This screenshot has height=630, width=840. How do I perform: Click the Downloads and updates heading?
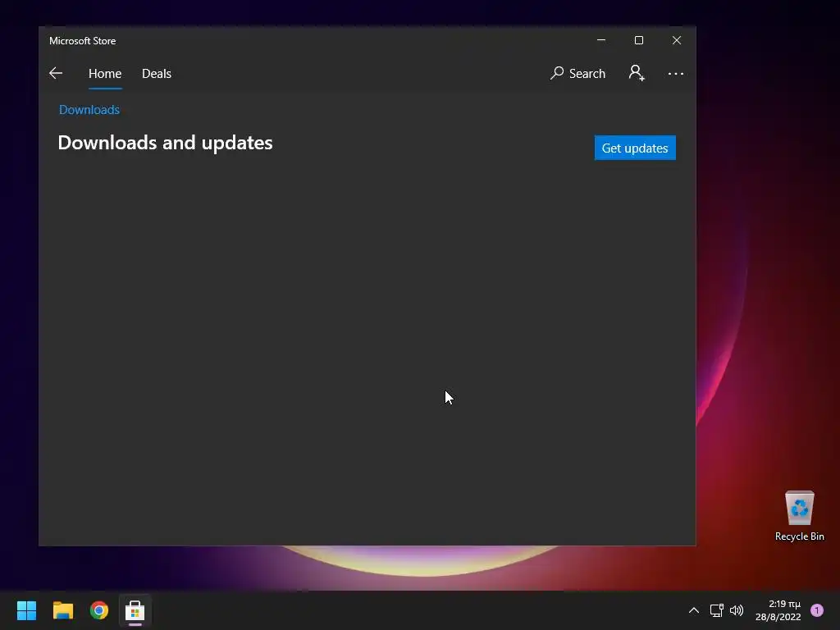[165, 143]
